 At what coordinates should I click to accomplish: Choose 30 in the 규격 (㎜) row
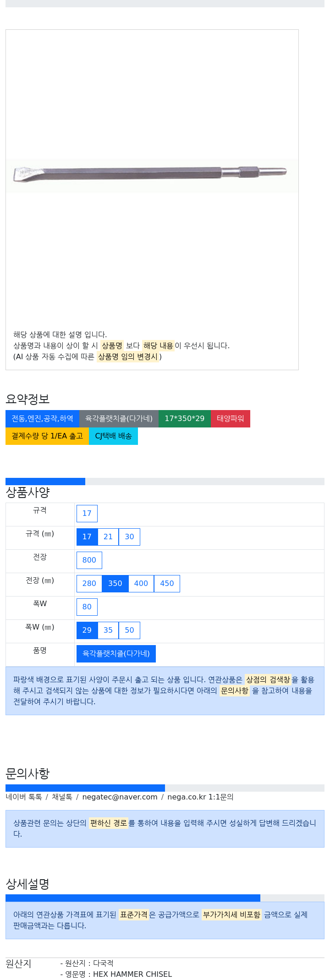pos(130,537)
